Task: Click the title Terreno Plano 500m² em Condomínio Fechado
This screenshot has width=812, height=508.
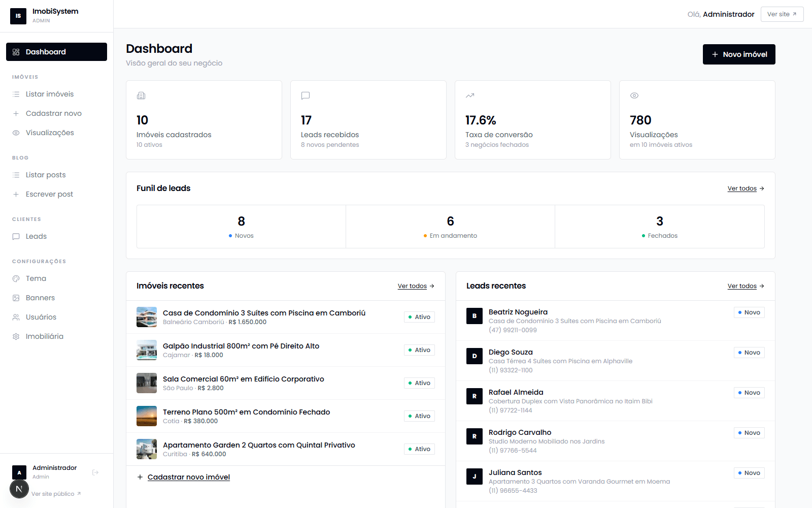Action: click(x=247, y=412)
